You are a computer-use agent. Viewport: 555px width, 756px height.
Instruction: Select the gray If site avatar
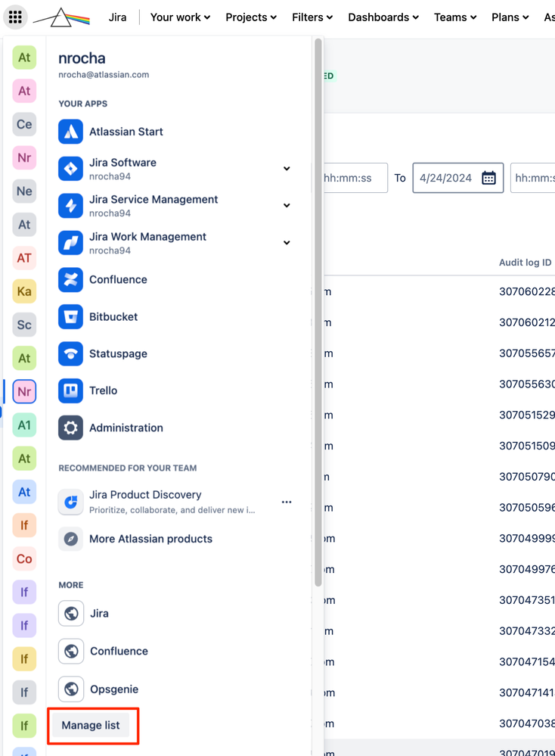[24, 693]
